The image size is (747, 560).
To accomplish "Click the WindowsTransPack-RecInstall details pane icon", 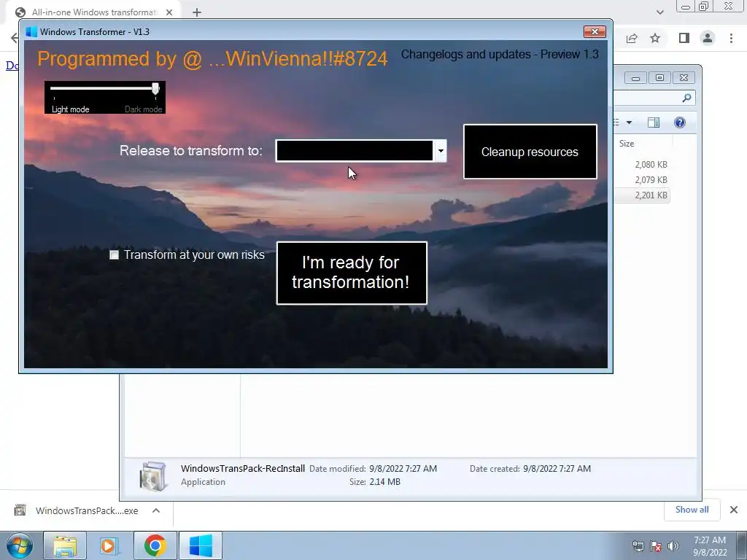I will click(x=153, y=475).
